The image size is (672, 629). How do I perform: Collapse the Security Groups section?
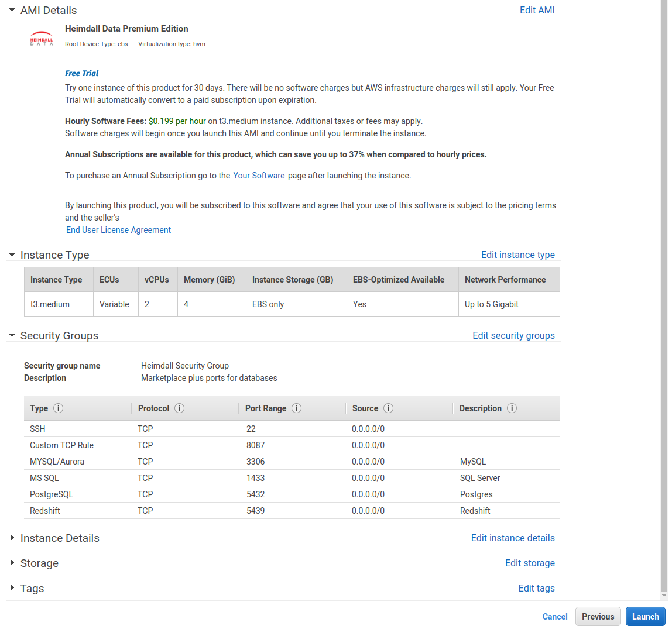pos(12,336)
